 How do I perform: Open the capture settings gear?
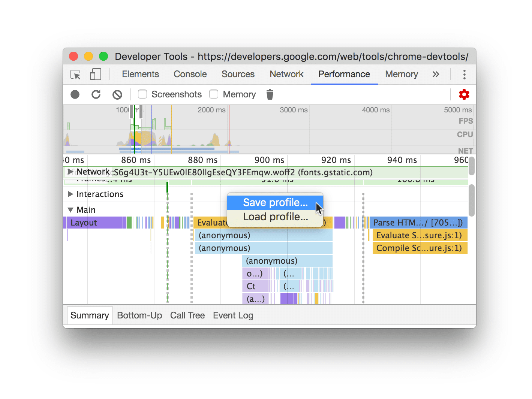[x=464, y=94]
